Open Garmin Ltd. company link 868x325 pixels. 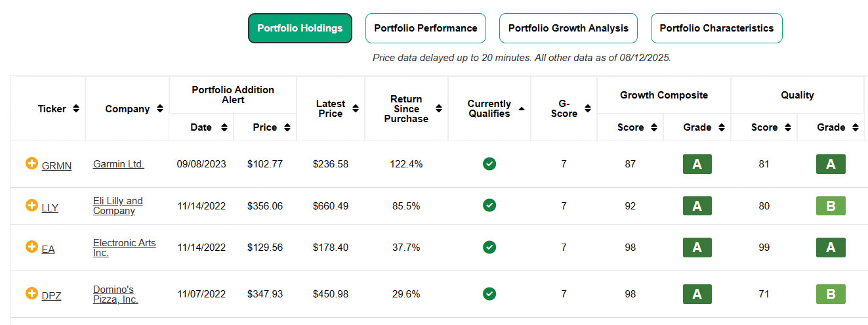(x=119, y=163)
